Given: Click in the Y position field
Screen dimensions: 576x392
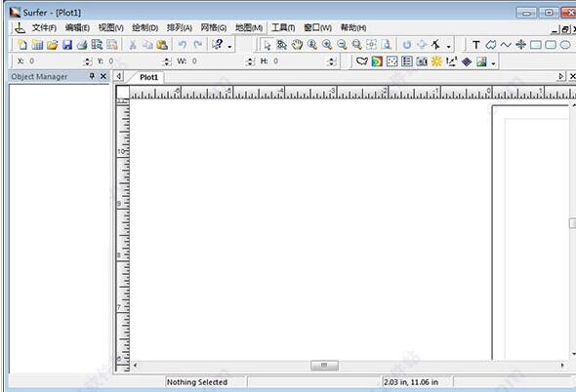Looking at the screenshot, I should [136, 61].
